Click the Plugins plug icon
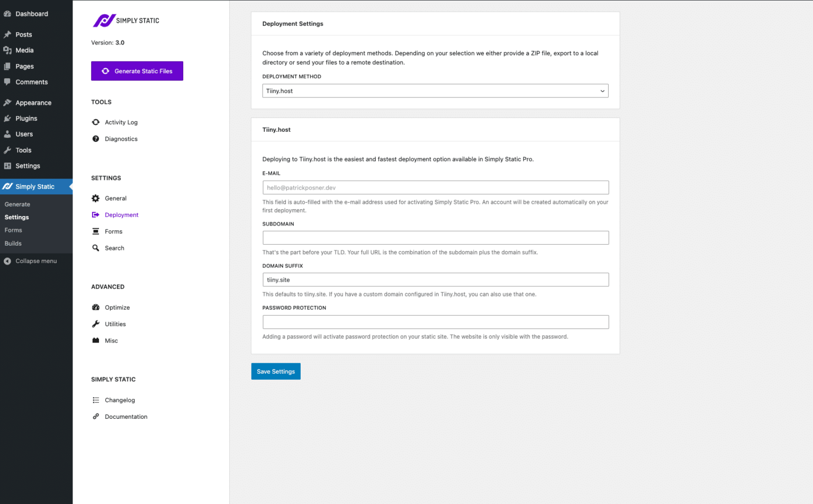The width and height of the screenshot is (813, 504). [7, 119]
